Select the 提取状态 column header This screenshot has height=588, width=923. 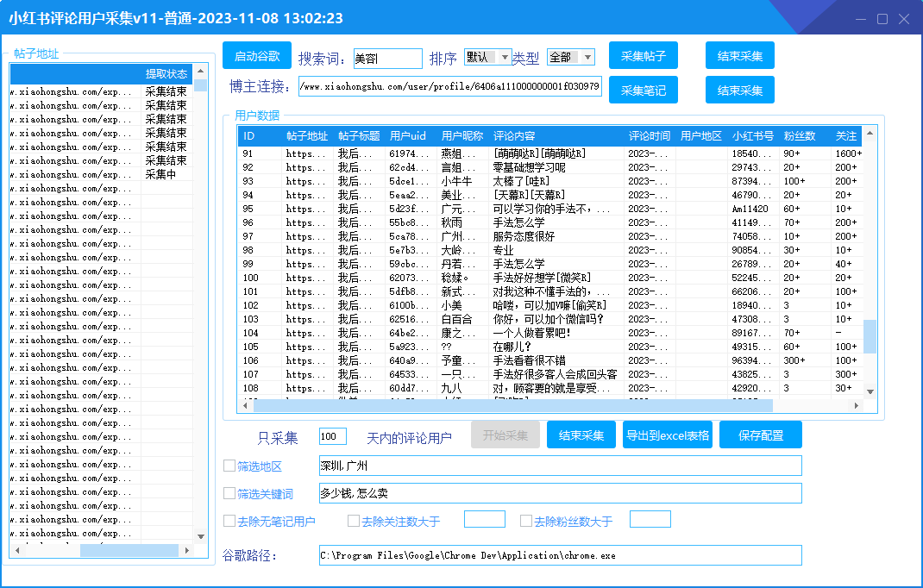tap(166, 73)
